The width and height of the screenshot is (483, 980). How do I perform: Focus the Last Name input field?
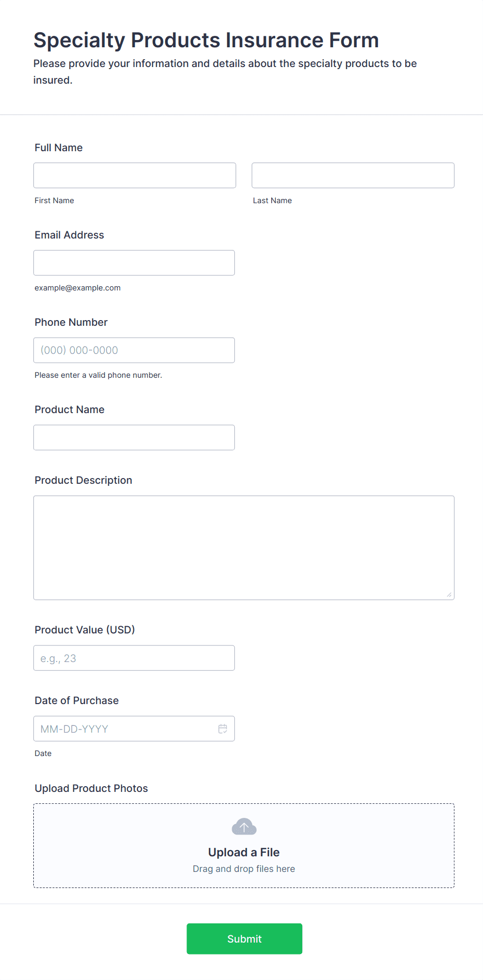[x=353, y=176]
